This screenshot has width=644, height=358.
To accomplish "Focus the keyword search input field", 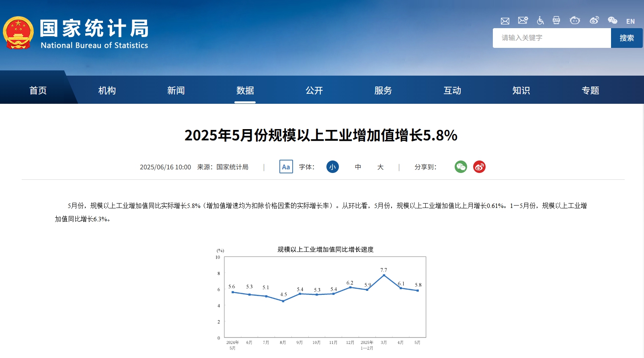I will click(552, 38).
